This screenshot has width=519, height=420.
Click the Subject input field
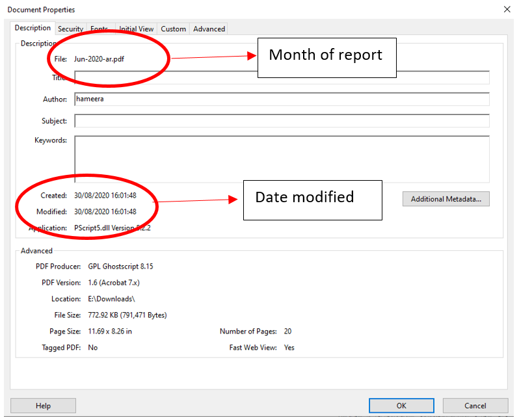pos(282,121)
